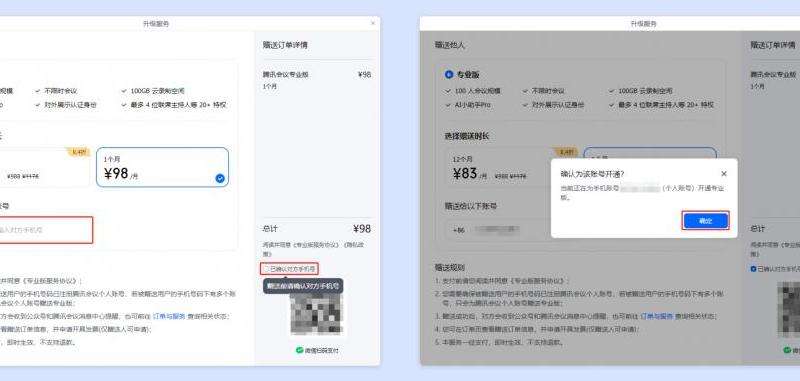Image resolution: width=800 pixels, height=381 pixels.
Task: Click 微信扫码支付 label in left window
Action: pyautogui.click(x=321, y=350)
